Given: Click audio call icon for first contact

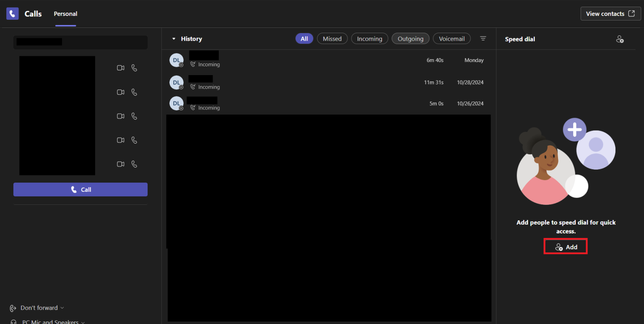Looking at the screenshot, I should tap(134, 68).
